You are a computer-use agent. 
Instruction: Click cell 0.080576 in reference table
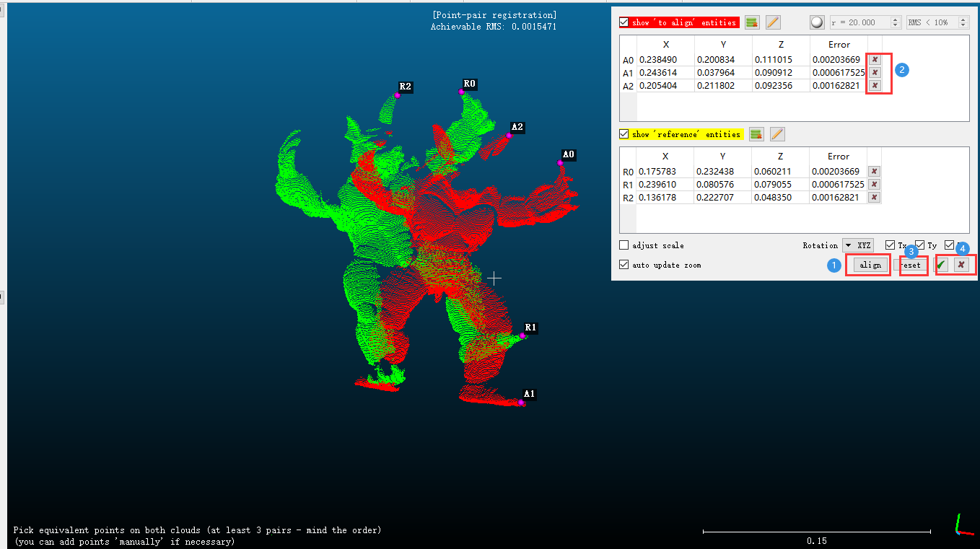pos(722,185)
